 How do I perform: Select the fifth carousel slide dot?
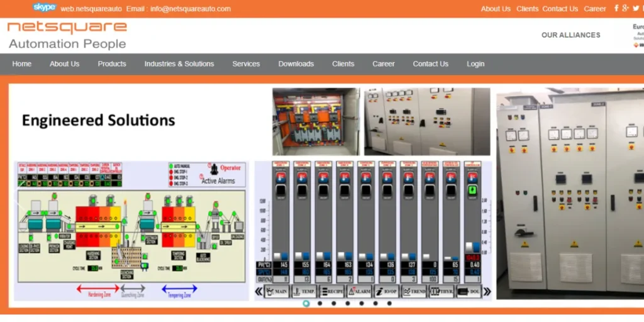click(362, 304)
